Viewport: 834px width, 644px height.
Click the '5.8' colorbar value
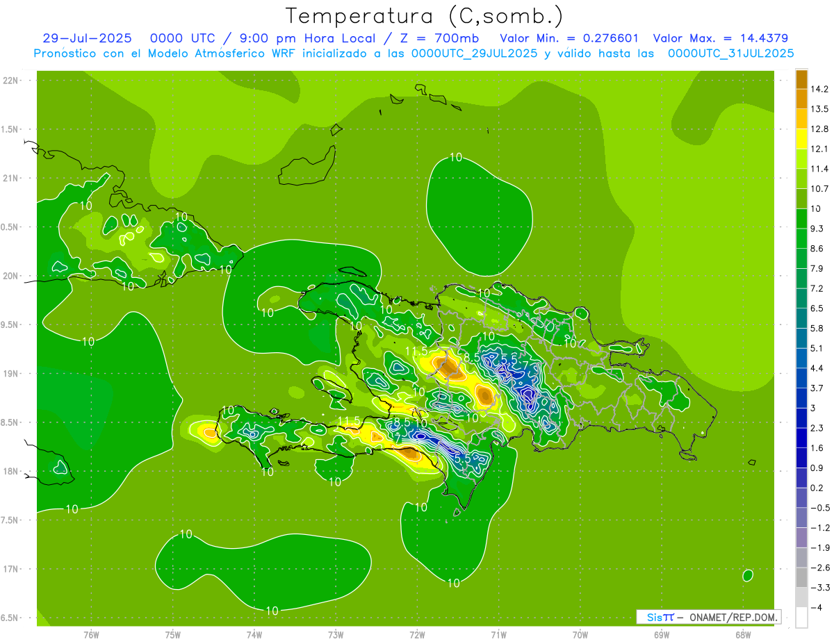pos(817,329)
